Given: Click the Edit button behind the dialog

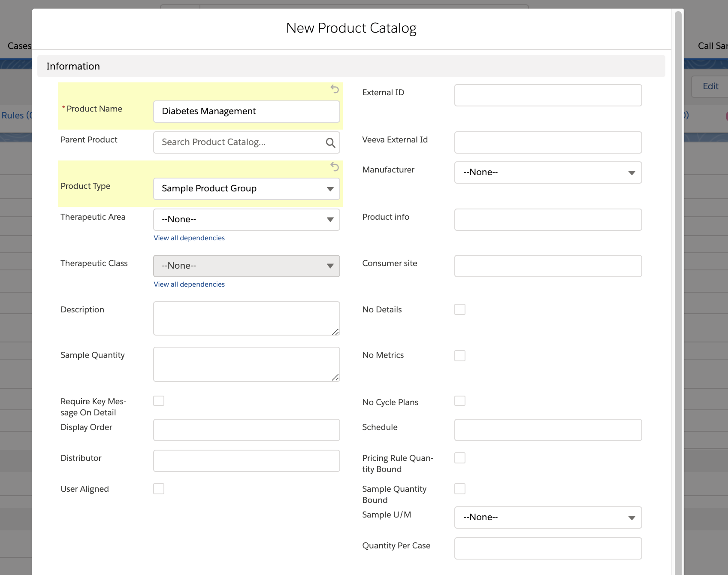Looking at the screenshot, I should [710, 86].
